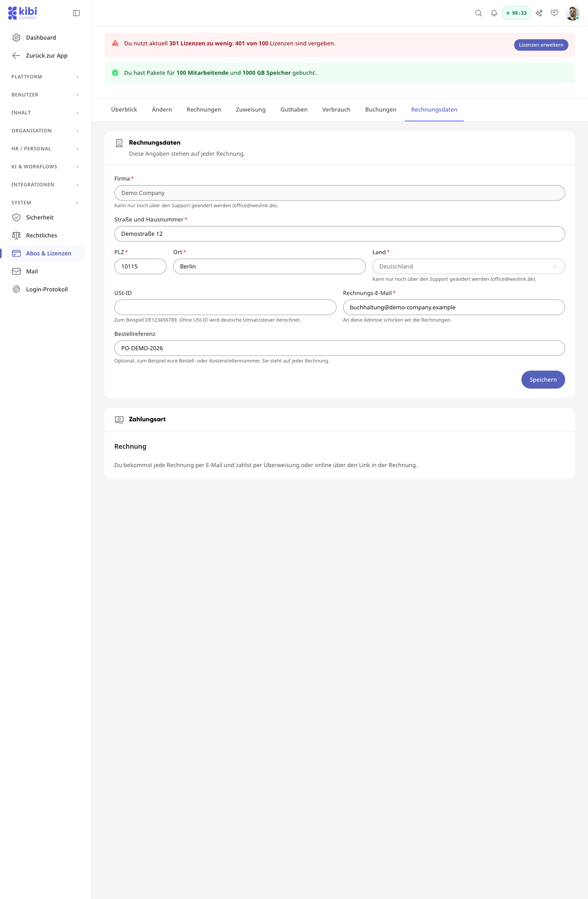Image resolution: width=588 pixels, height=899 pixels.
Task: Open search with the magnifier icon
Action: pyautogui.click(x=479, y=13)
